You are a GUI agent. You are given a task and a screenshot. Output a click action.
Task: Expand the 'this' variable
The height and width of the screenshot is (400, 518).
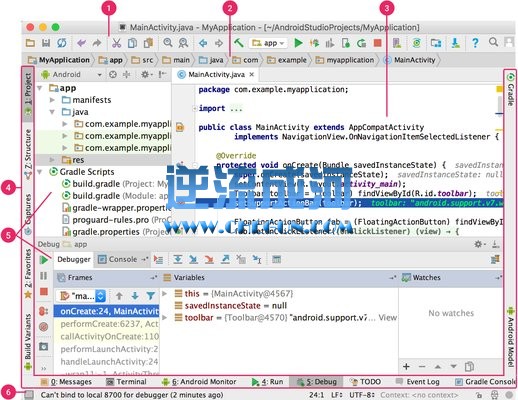coord(165,294)
